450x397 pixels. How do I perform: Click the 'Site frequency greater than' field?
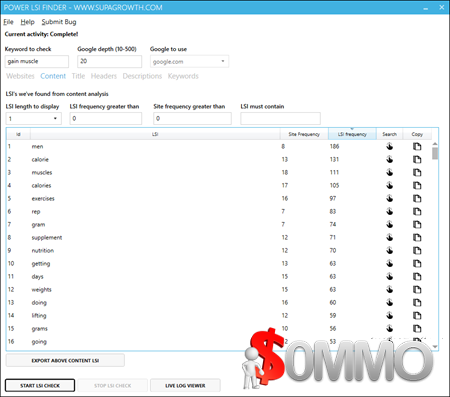click(192, 119)
